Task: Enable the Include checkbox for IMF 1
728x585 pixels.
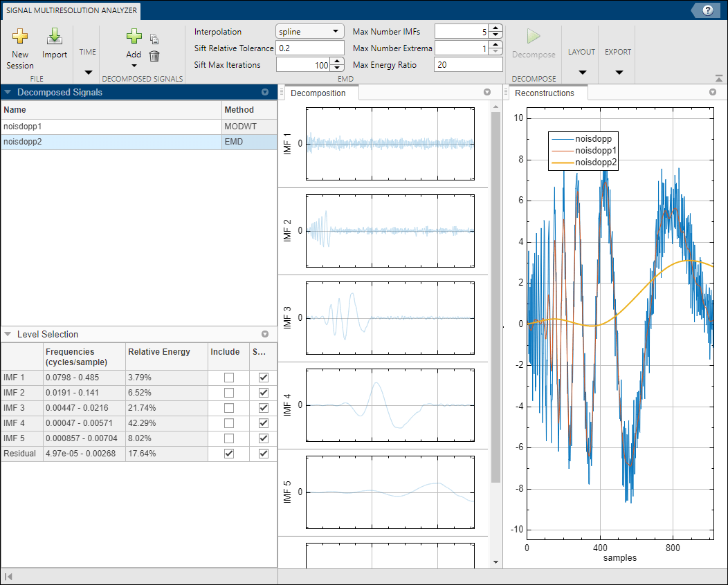Action: coord(229,378)
